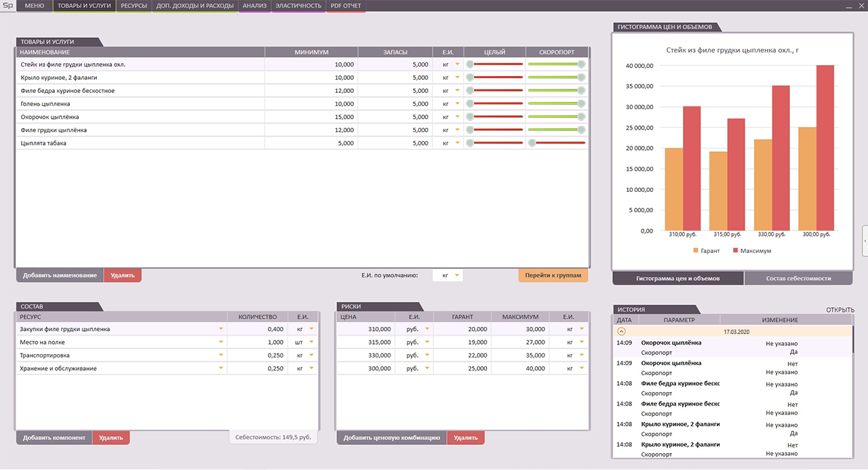Open the default Е.И. unit dropdown
The width and height of the screenshot is (868, 470).
[x=457, y=276]
